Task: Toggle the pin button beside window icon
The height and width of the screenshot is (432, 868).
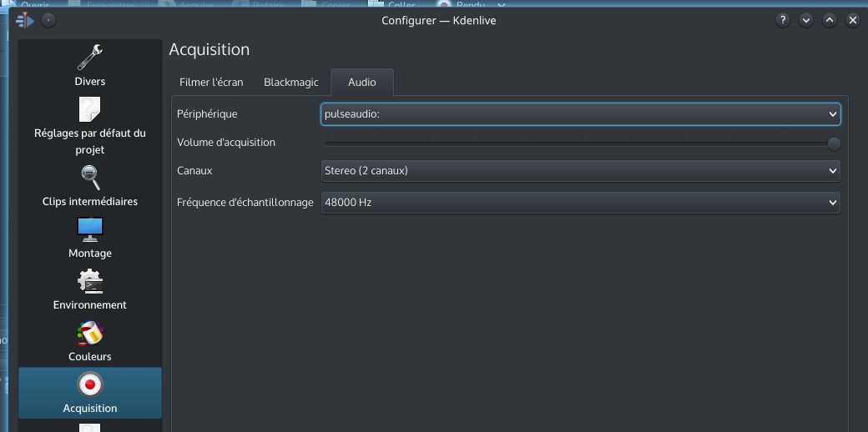Action: click(x=48, y=21)
